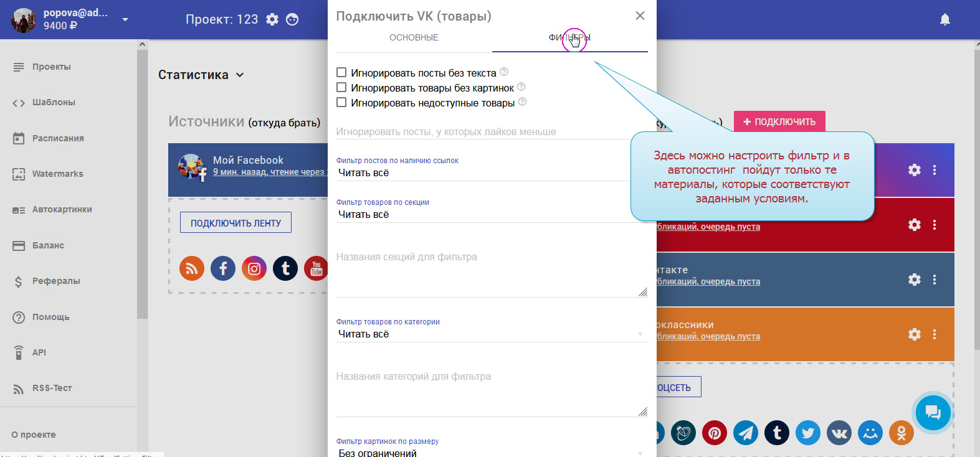The width and height of the screenshot is (980, 457).
Task: Select the Instagram source icon
Action: coord(254,268)
